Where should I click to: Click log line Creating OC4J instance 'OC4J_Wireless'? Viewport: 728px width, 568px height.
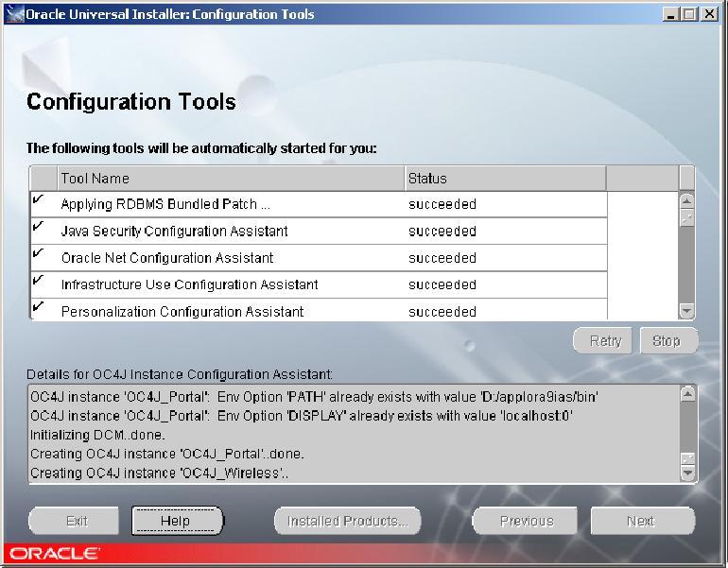click(x=159, y=473)
